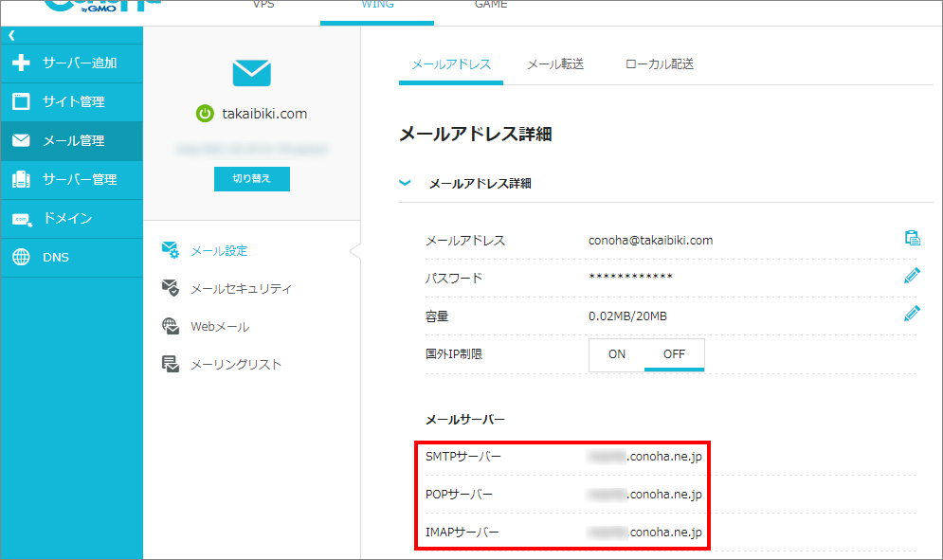Viewport: 943px width, 560px height.
Task: Select the WING top tab
Action: (377, 6)
